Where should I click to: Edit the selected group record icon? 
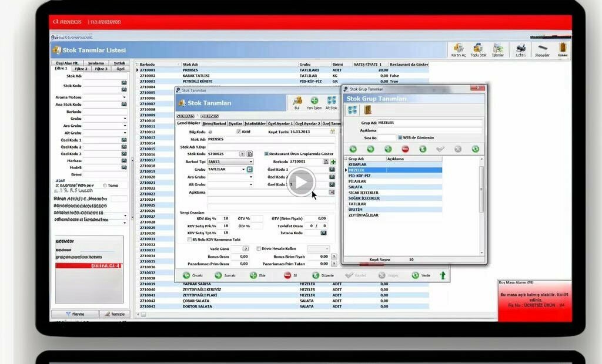[x=423, y=149]
